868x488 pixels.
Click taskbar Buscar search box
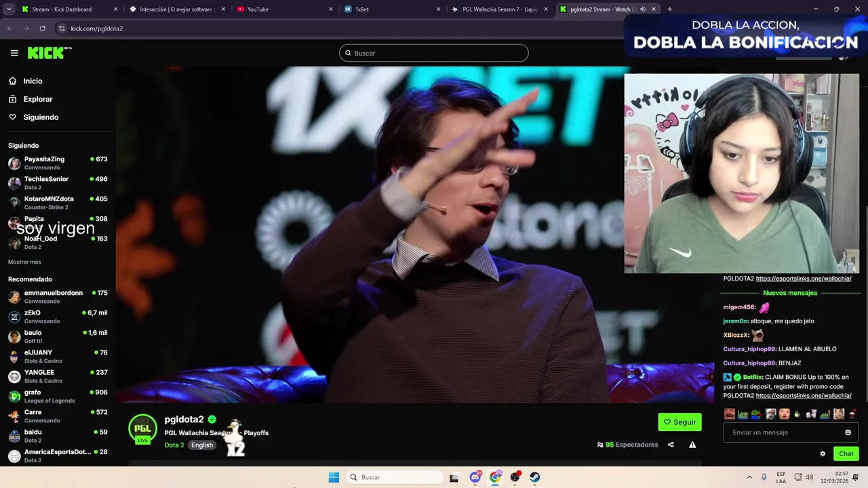pos(395,477)
